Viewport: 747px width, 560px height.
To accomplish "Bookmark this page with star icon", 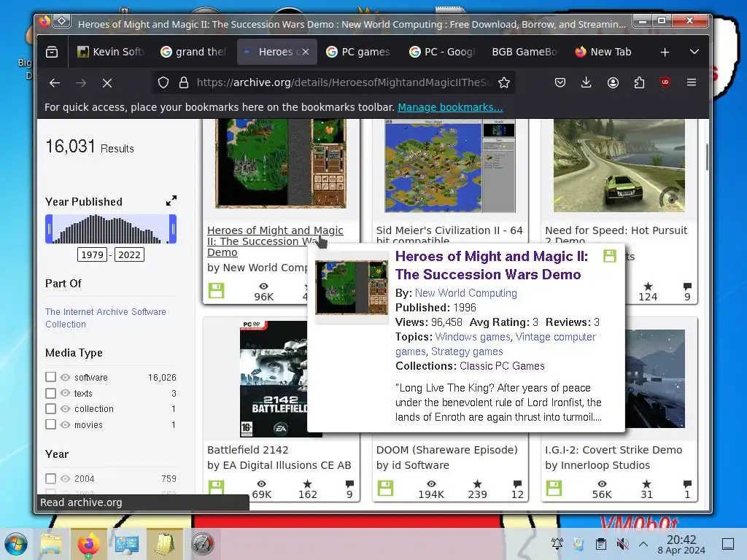I will point(504,83).
